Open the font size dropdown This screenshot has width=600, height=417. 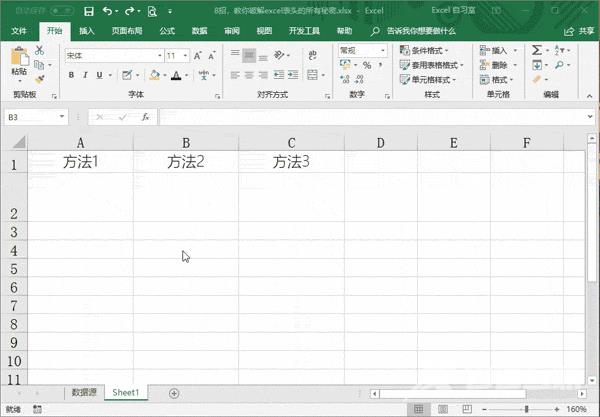pos(185,56)
